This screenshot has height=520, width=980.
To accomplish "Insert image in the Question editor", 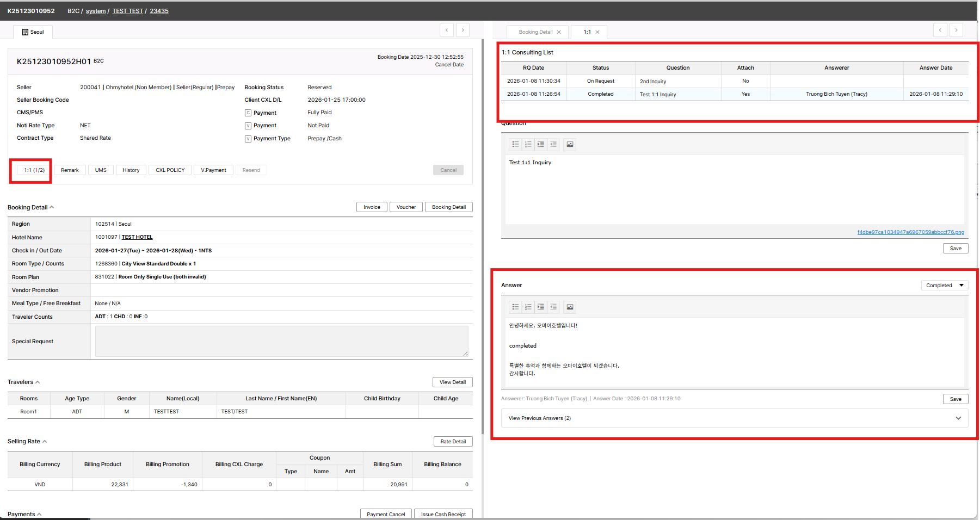I will pos(570,144).
